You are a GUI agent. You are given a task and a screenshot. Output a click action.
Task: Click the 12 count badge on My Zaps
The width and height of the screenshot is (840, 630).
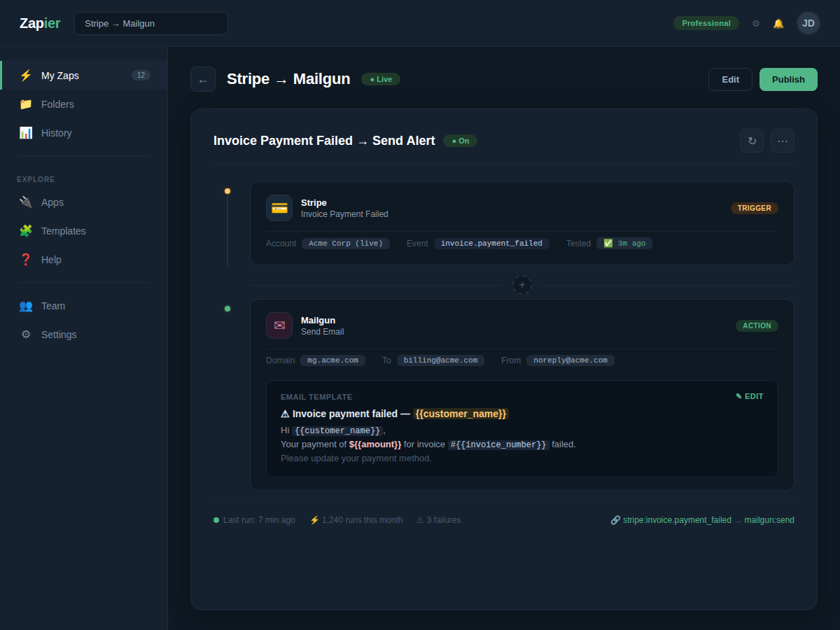141,75
